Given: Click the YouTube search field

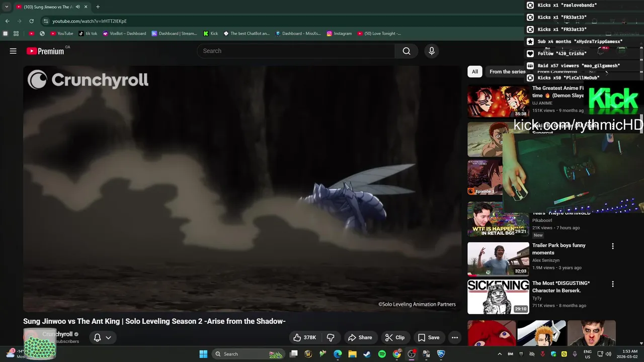Looking at the screenshot, I should click(296, 51).
